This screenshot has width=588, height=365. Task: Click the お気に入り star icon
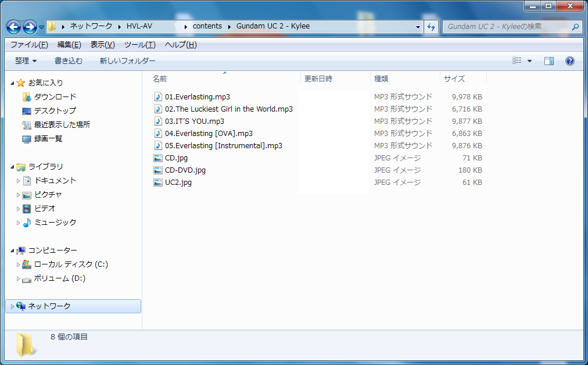(x=20, y=83)
